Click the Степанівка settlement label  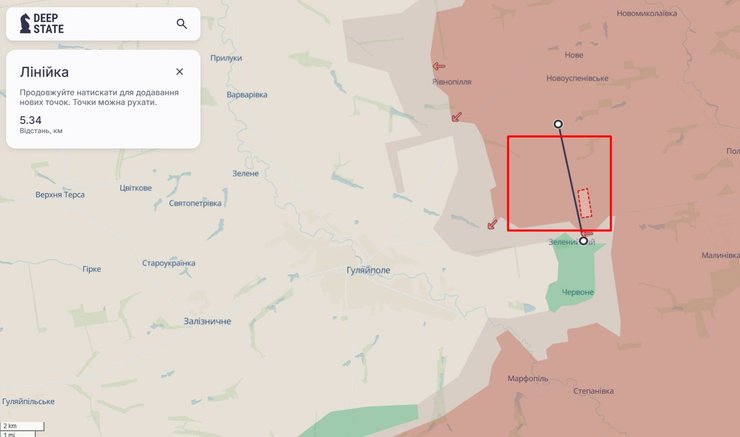tap(593, 391)
